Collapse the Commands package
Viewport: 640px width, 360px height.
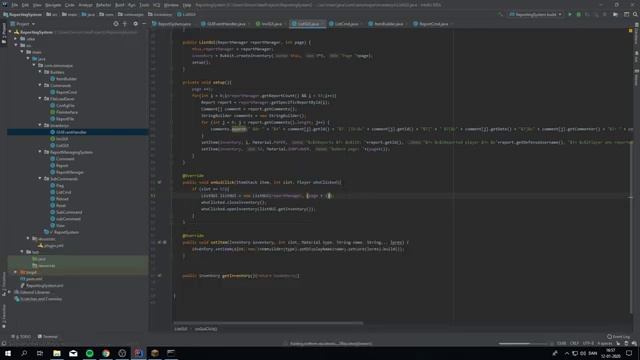[x=40, y=85]
